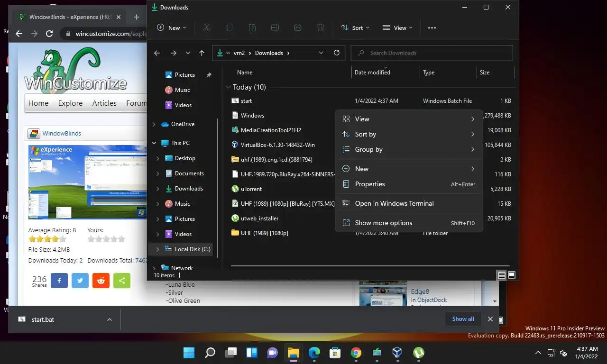Sort by the Name column header

245,73
